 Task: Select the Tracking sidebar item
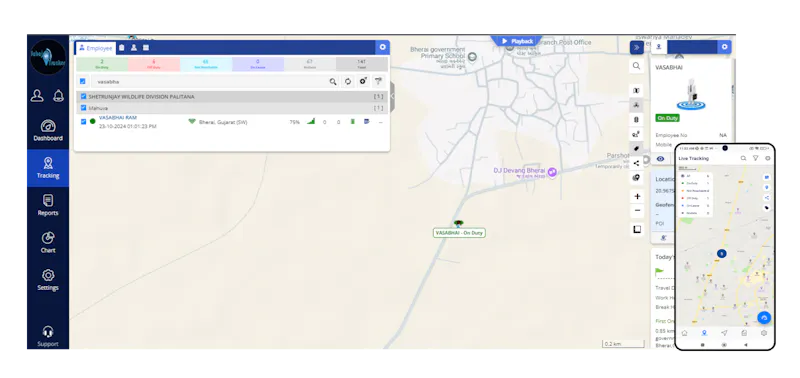(48, 168)
